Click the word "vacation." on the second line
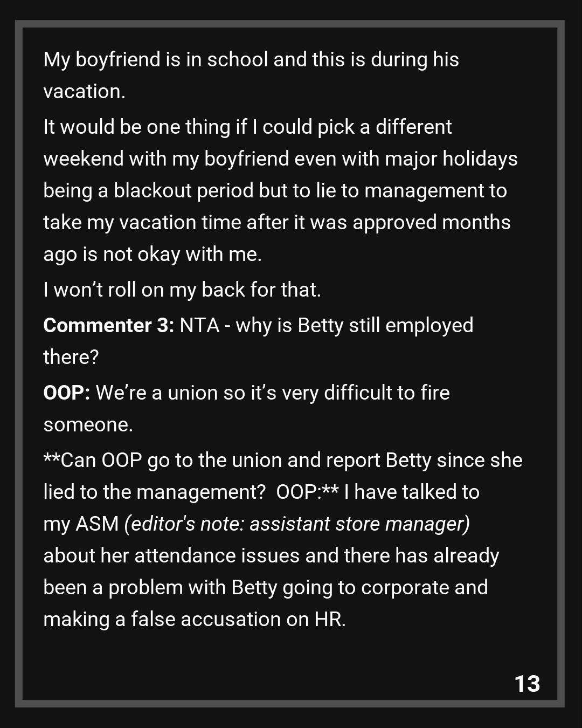This screenshot has width=582, height=728. pyautogui.click(x=84, y=91)
